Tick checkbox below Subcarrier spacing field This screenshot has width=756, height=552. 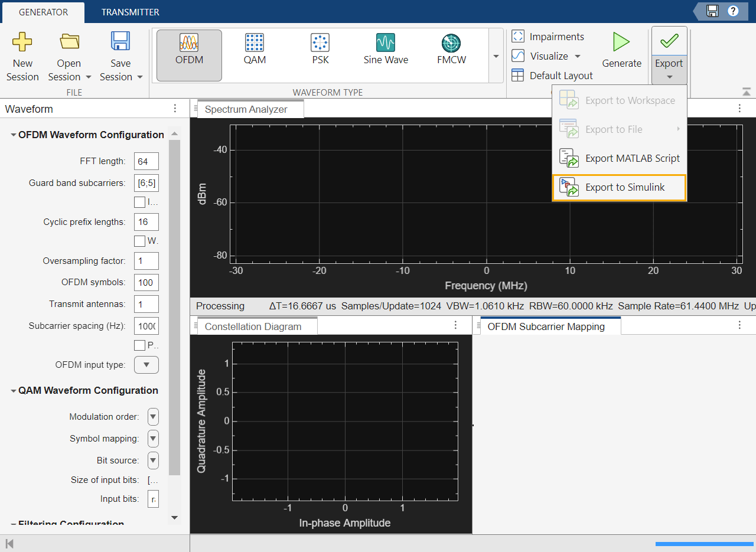pyautogui.click(x=139, y=345)
